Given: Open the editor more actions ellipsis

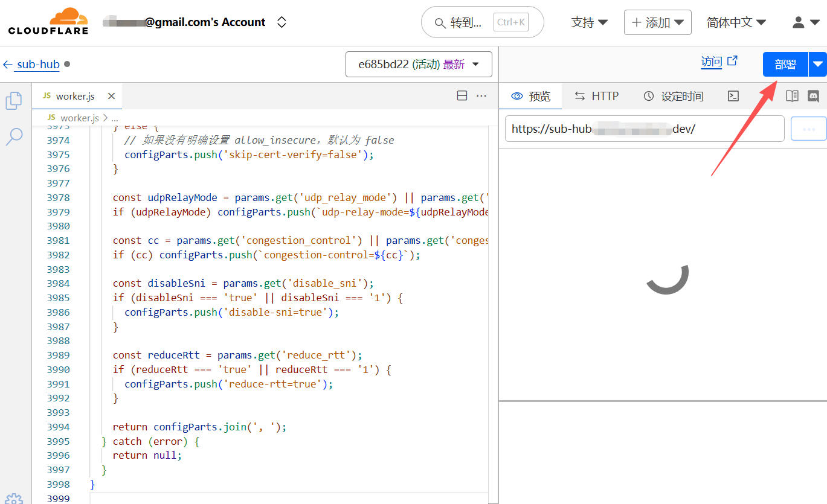Looking at the screenshot, I should (481, 96).
